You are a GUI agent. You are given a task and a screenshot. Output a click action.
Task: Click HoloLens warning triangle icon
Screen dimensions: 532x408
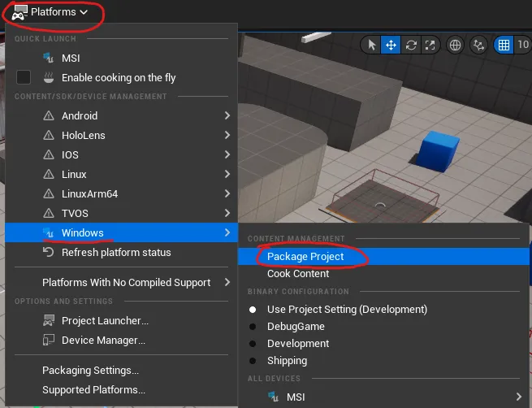point(49,136)
